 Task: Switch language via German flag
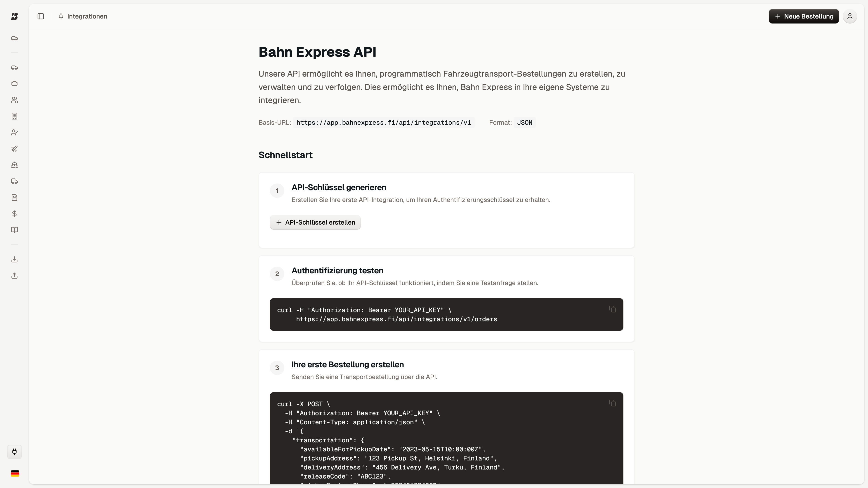click(14, 473)
